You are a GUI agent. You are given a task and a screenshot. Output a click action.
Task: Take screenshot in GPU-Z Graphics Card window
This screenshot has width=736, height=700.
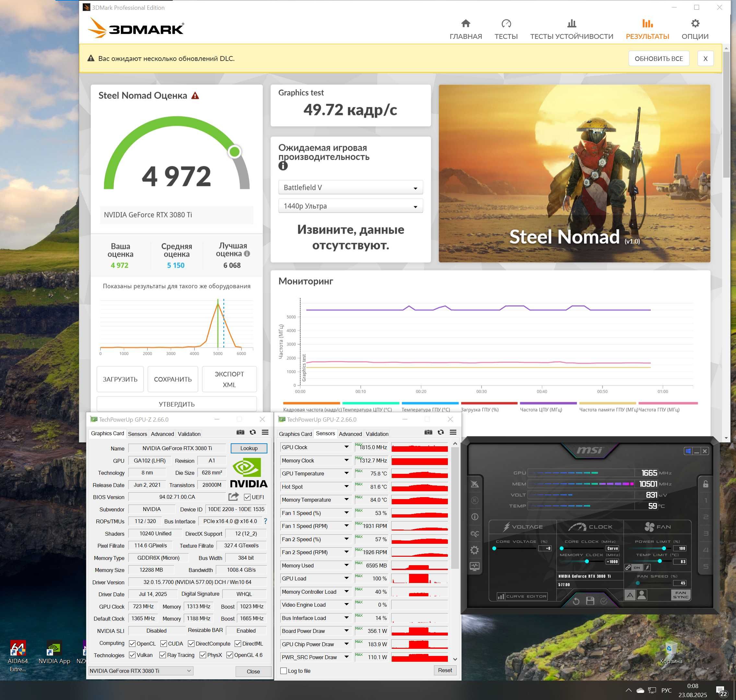pyautogui.click(x=240, y=432)
